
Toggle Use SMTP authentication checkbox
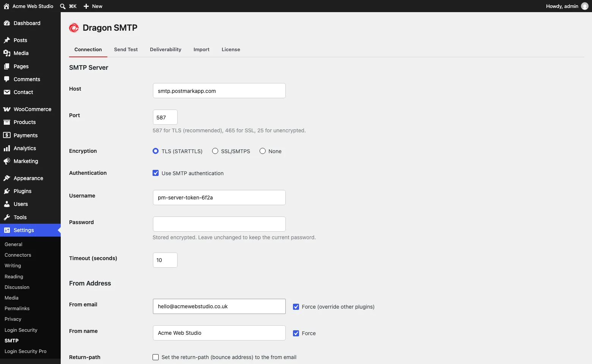pos(156,173)
